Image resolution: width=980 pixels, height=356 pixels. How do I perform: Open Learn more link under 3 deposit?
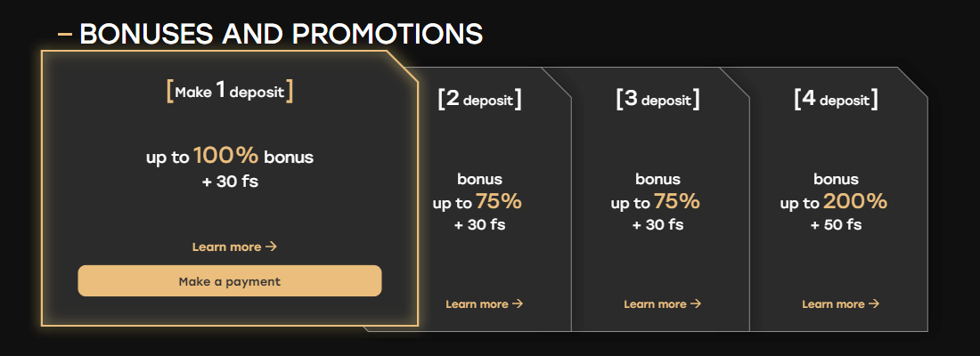[x=656, y=304]
